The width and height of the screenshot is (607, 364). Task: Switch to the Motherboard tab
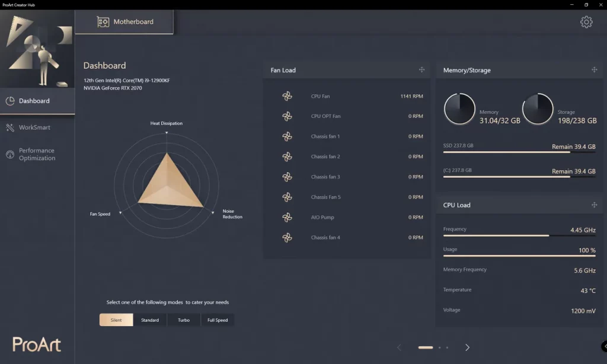(124, 22)
